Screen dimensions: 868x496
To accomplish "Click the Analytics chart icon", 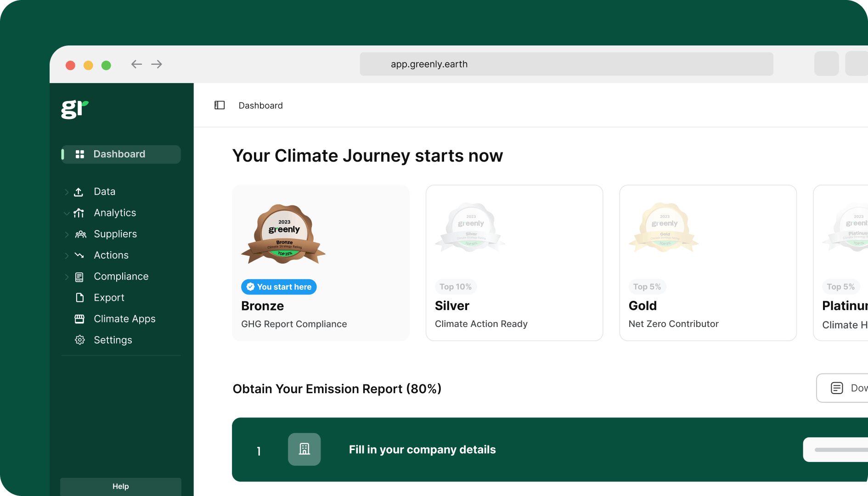I will point(79,213).
